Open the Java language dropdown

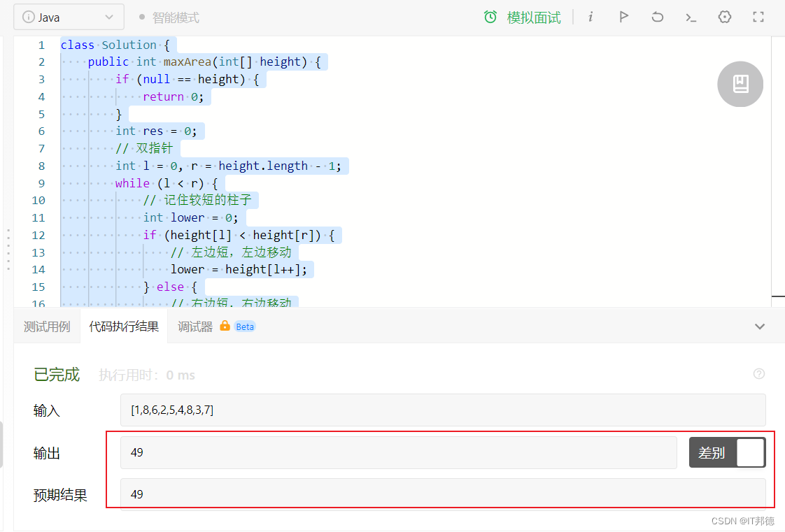click(69, 17)
